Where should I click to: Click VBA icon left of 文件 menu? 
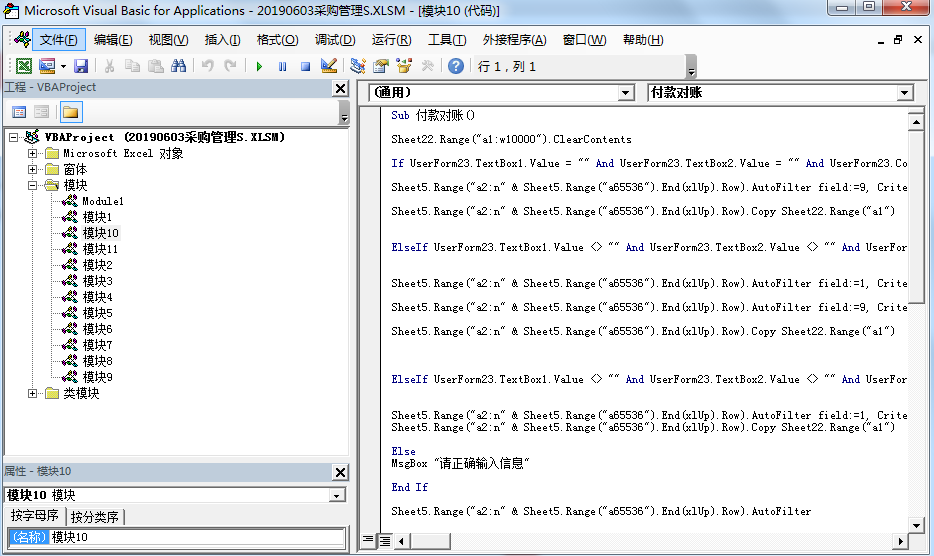pos(23,39)
